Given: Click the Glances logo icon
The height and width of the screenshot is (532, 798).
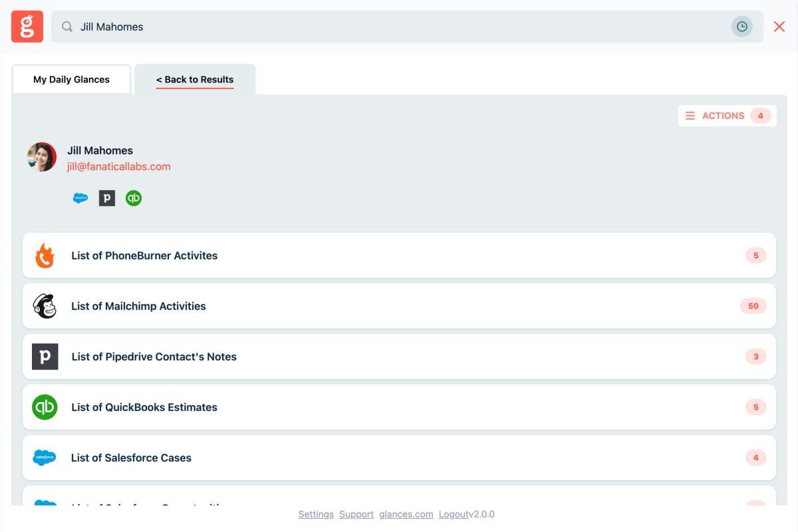Looking at the screenshot, I should [x=27, y=27].
